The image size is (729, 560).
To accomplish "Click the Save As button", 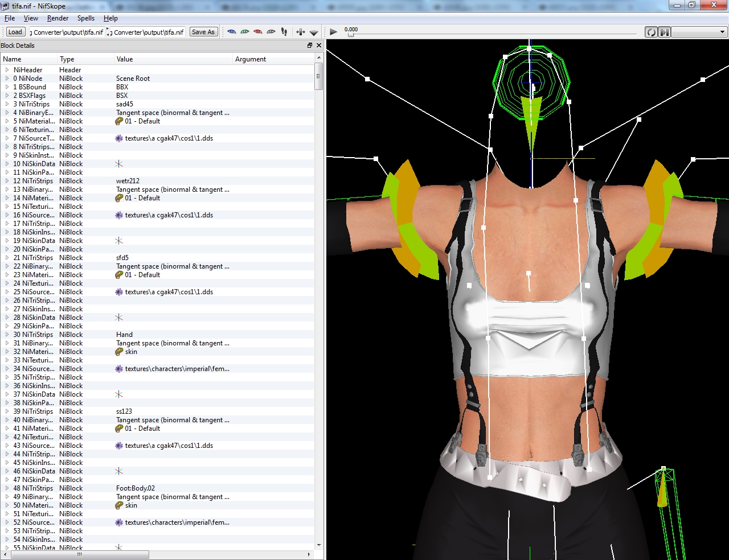I will pyautogui.click(x=203, y=32).
